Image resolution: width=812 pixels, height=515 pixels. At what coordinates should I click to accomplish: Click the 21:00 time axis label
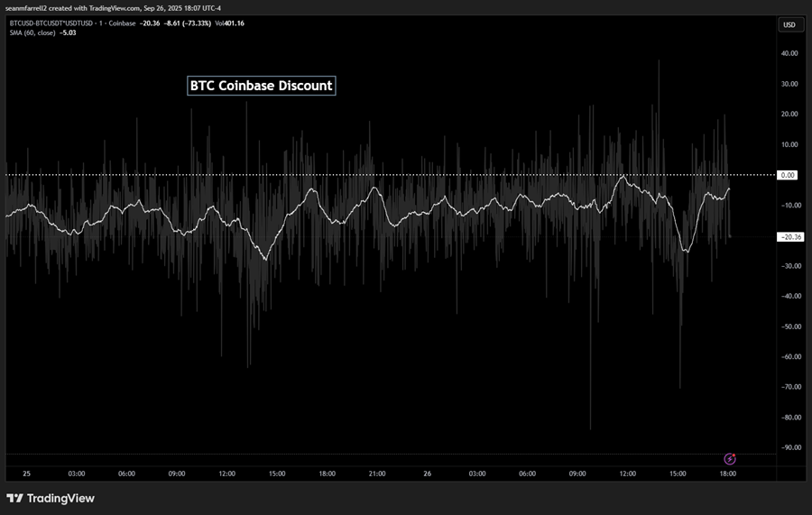click(377, 474)
